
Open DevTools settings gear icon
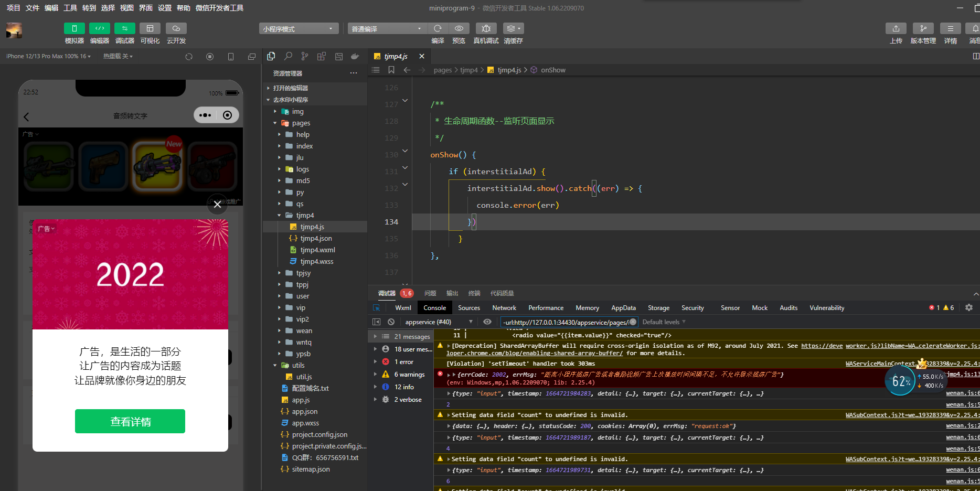pos(969,308)
